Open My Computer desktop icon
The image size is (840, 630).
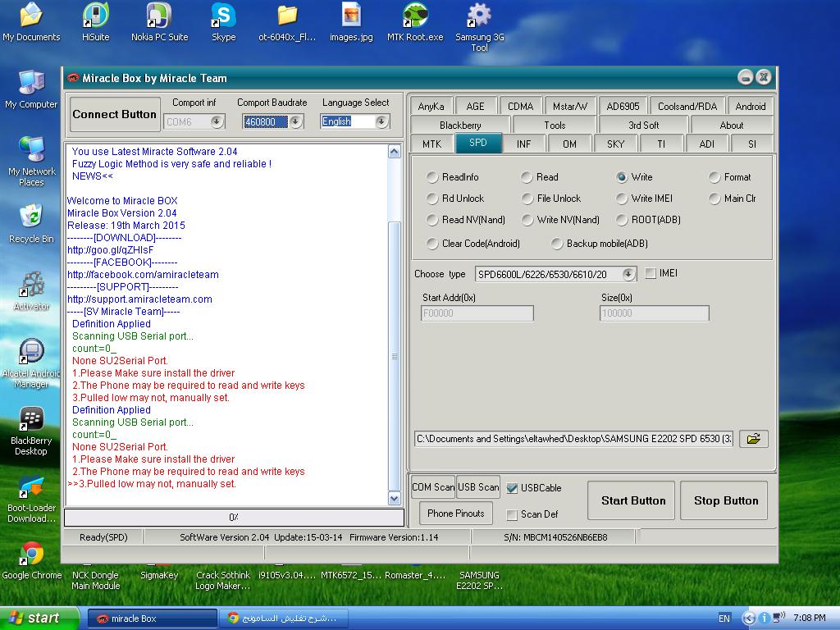(31, 89)
